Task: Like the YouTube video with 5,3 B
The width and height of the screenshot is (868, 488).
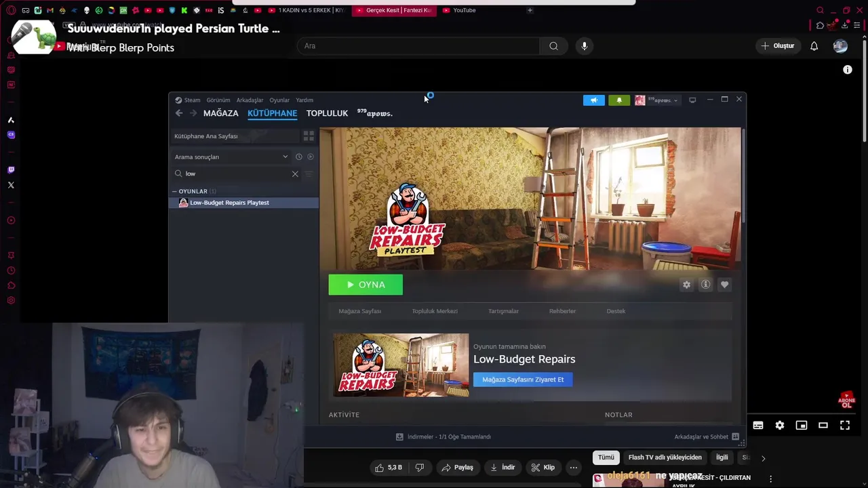Action: click(388, 468)
